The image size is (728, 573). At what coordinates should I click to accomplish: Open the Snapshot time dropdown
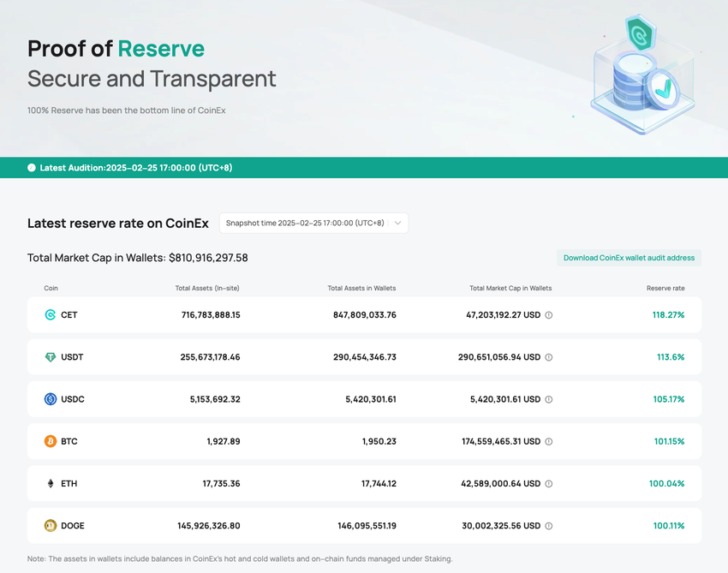[x=313, y=223]
